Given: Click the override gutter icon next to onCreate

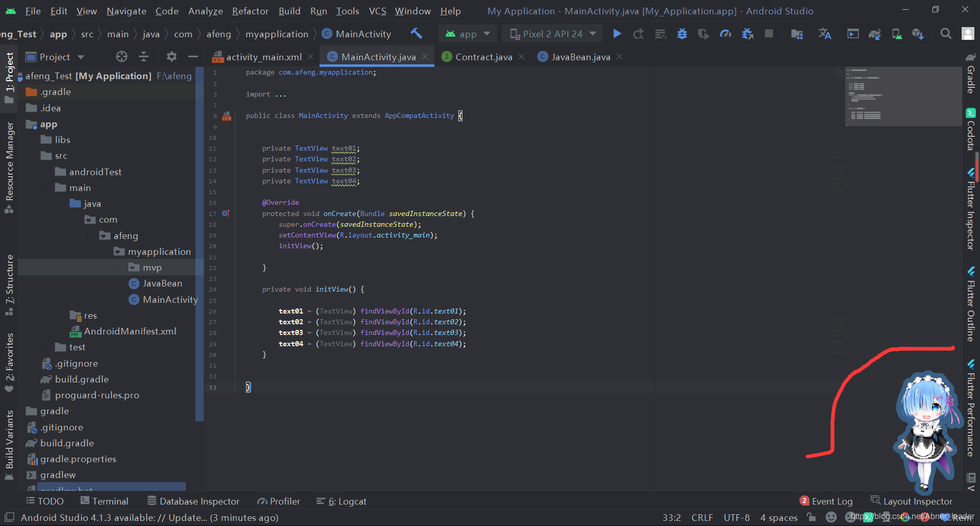Looking at the screenshot, I should pyautogui.click(x=226, y=213).
